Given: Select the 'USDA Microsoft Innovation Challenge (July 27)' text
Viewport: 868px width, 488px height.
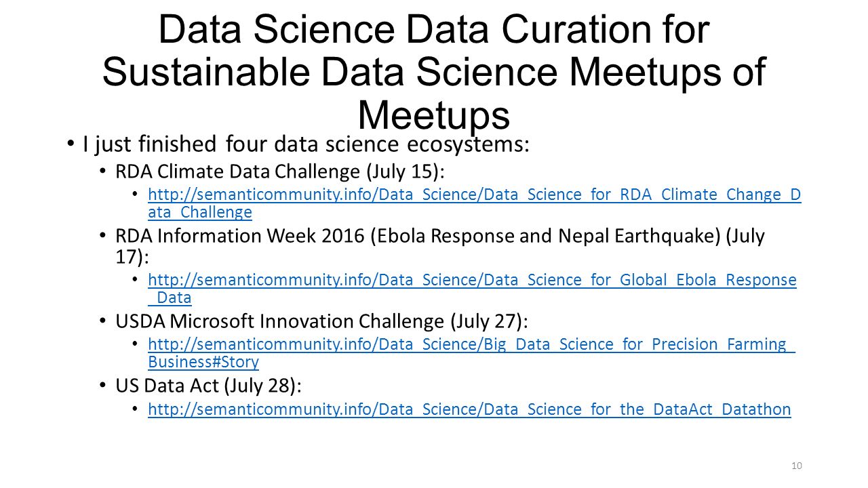Looking at the screenshot, I should click(322, 321).
